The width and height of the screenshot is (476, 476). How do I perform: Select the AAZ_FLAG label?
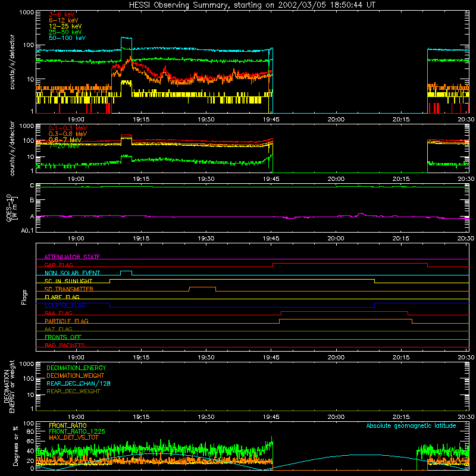(58, 329)
